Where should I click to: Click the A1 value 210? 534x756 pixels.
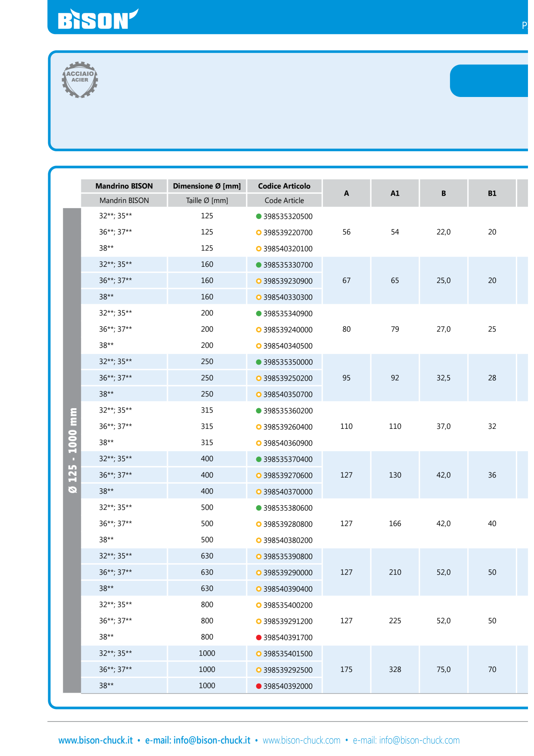click(x=395, y=572)
